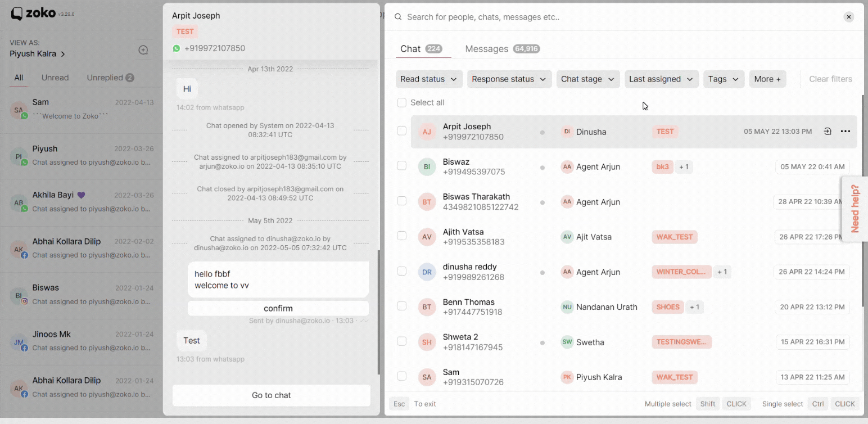The image size is (868, 424).
Task: Click SW agent avatar next to Swetha
Action: [x=567, y=342]
